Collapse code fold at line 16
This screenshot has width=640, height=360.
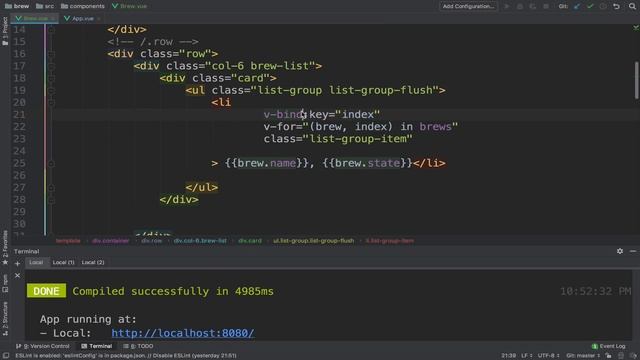pyautogui.click(x=51, y=54)
